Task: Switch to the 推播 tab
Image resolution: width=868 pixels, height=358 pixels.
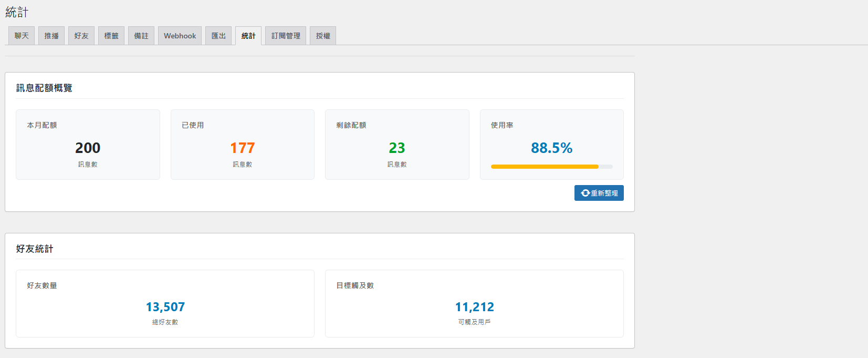Action: click(51, 36)
